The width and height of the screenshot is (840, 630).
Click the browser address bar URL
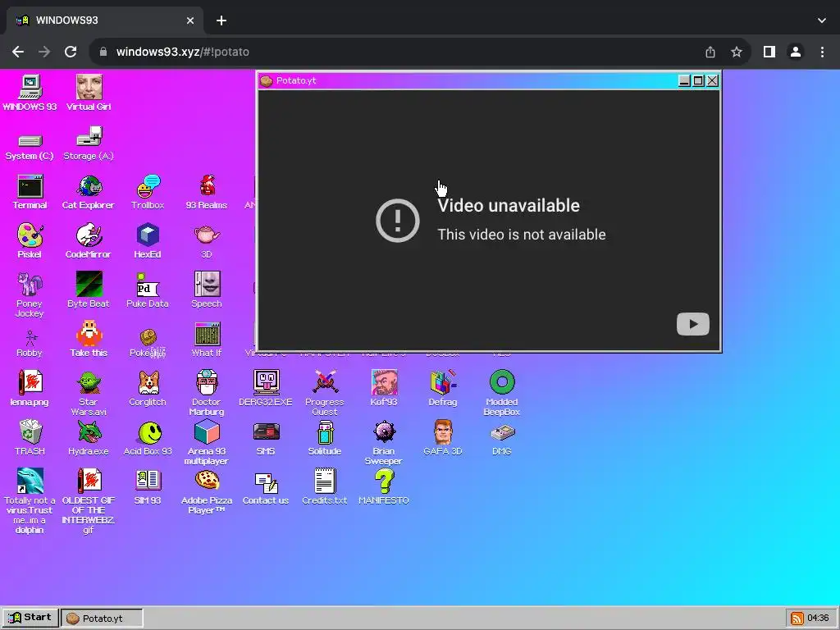pos(183,52)
